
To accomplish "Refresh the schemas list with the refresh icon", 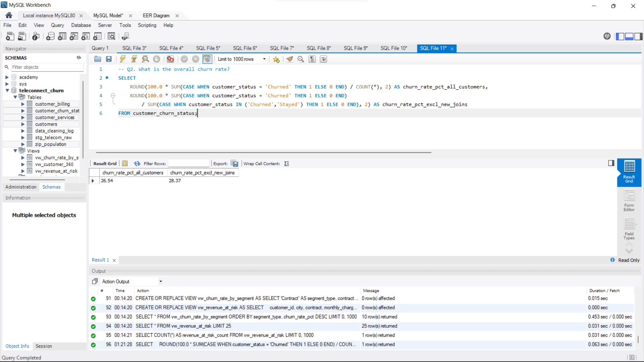I will coord(79,58).
